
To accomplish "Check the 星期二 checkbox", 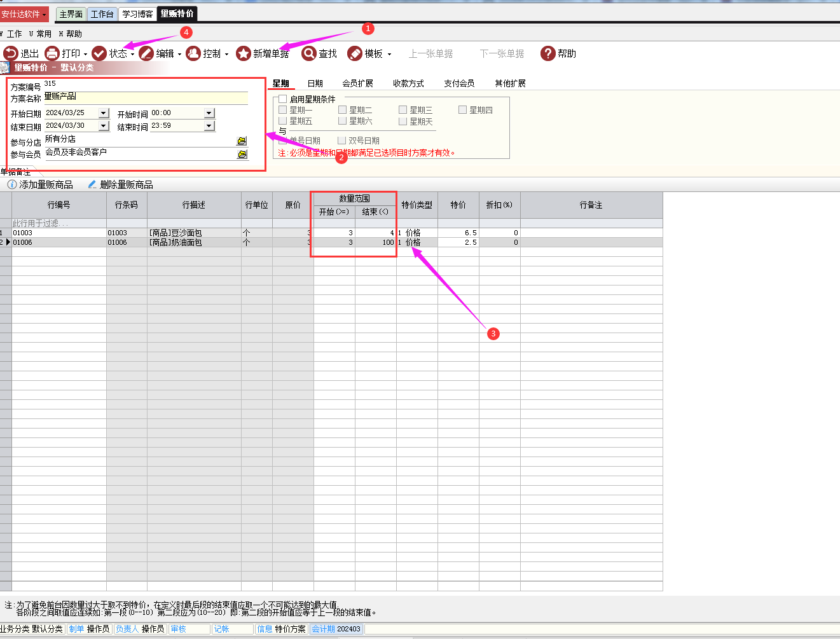I will point(342,110).
